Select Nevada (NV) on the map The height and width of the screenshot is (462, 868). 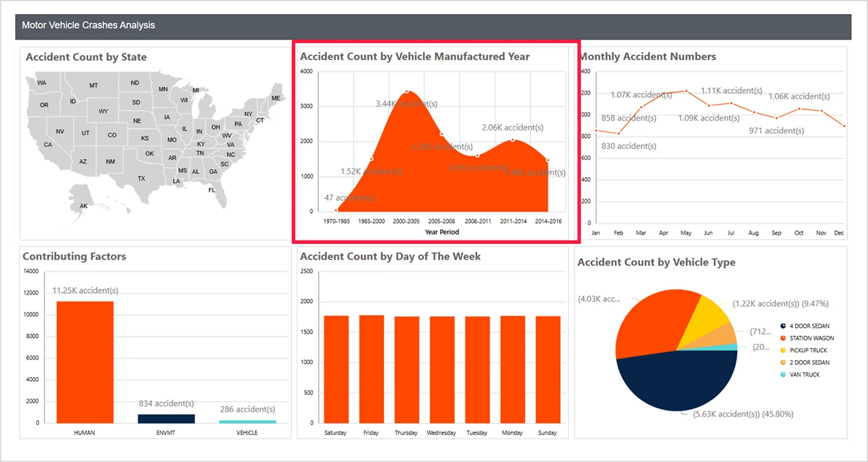coord(60,132)
